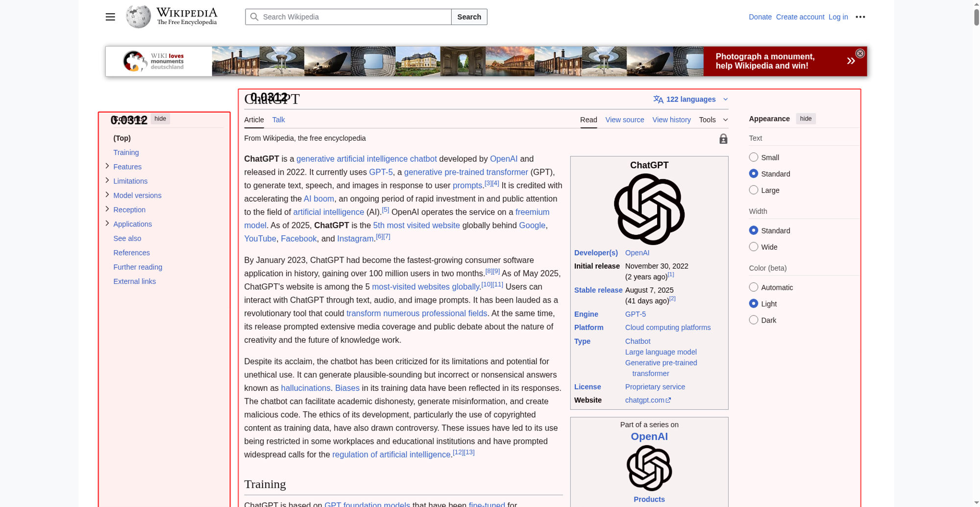The height and width of the screenshot is (507, 980).
Task: Click the Wikipedia globe logo
Action: [x=139, y=17]
